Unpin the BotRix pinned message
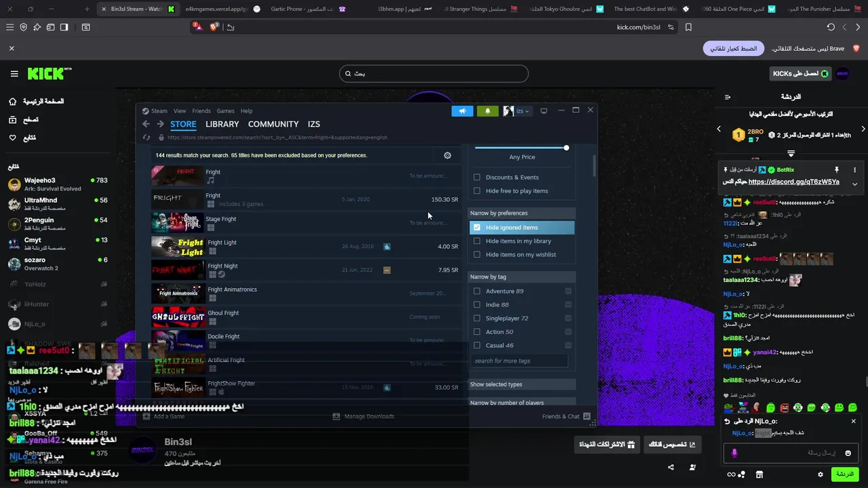The image size is (868, 488). [837, 169]
